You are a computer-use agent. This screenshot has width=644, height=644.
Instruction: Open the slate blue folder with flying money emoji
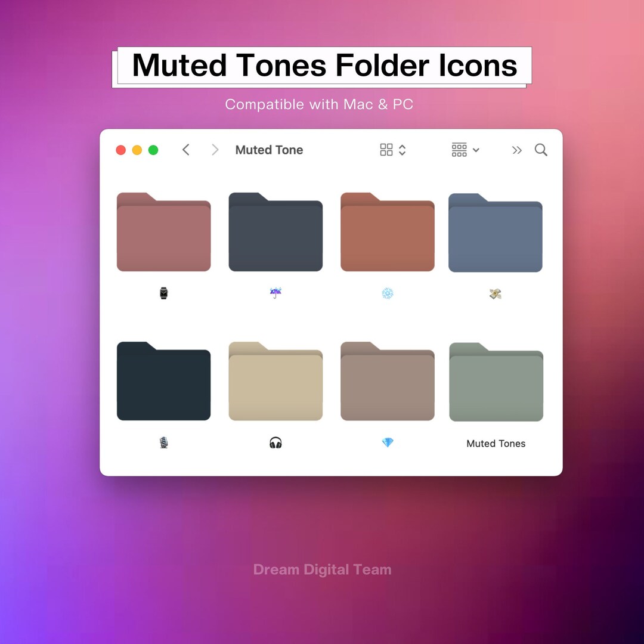[x=496, y=234]
